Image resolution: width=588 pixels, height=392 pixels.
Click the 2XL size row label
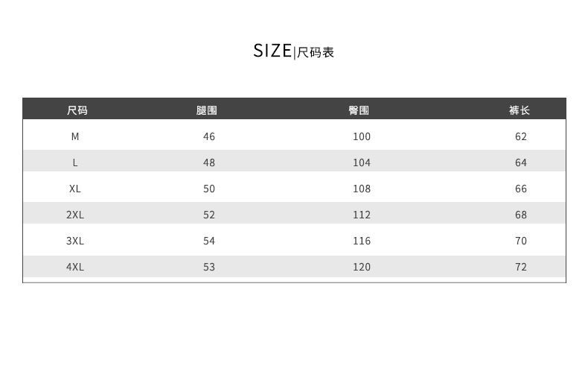coord(75,215)
